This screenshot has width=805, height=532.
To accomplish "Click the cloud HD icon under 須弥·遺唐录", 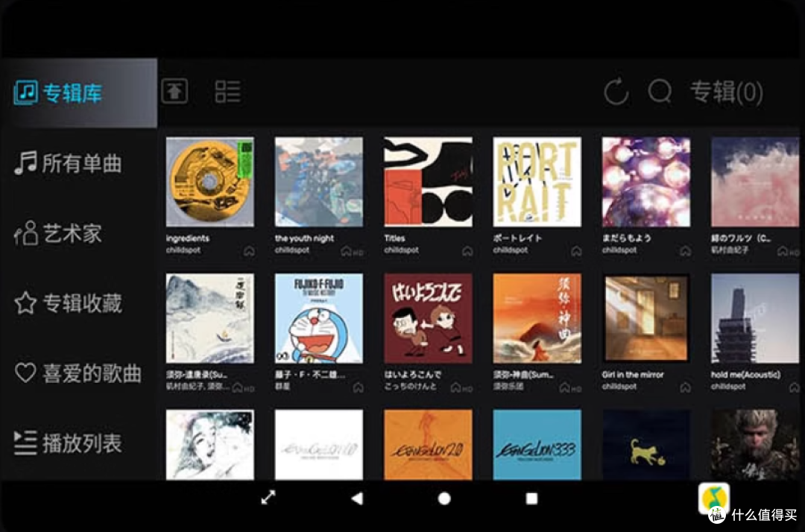I will 243,388.
